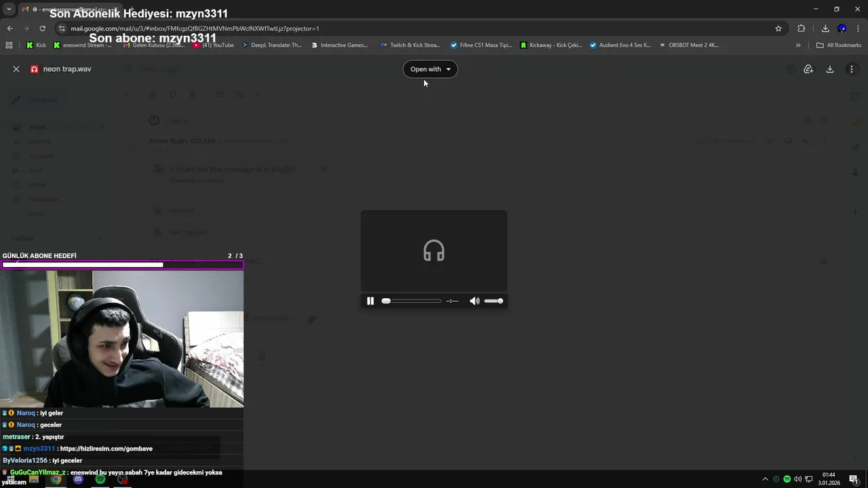Screen dimensions: 868x488
Task: Open the Audient Evo 4 bookmark
Action: tap(620, 45)
